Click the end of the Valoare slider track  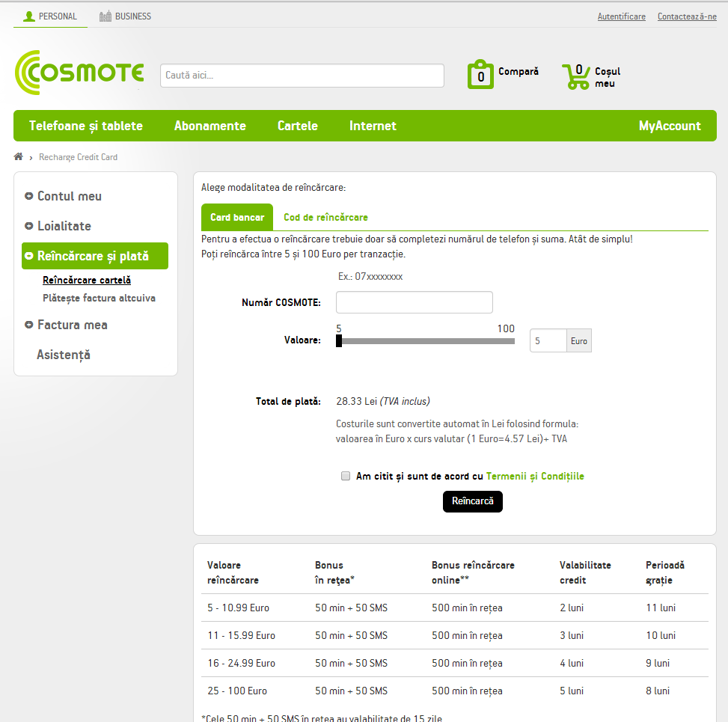click(x=513, y=341)
